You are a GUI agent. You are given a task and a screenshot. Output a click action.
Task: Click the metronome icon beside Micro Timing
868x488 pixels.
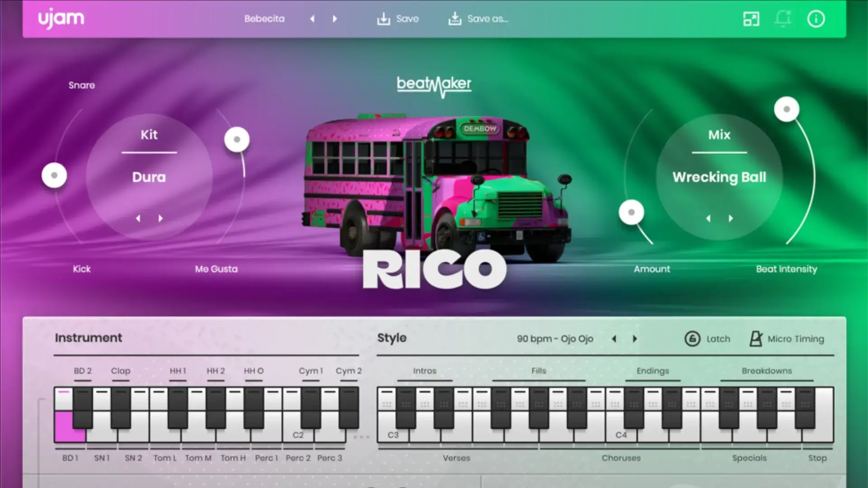coord(755,338)
